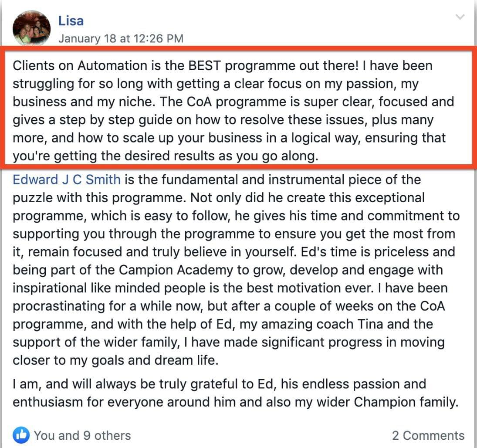This screenshot has height=448, width=477.
Task: View who reacted: You and 9 others
Action: (82, 435)
